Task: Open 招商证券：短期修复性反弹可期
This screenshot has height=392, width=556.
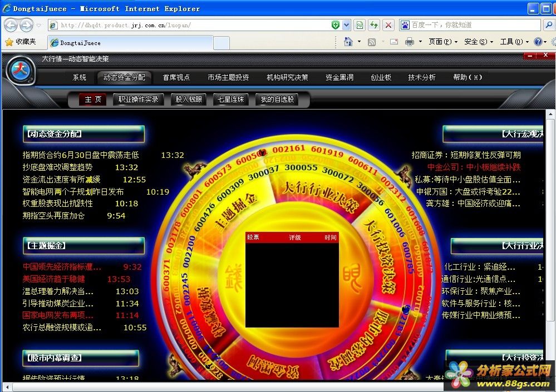Action: pos(466,155)
